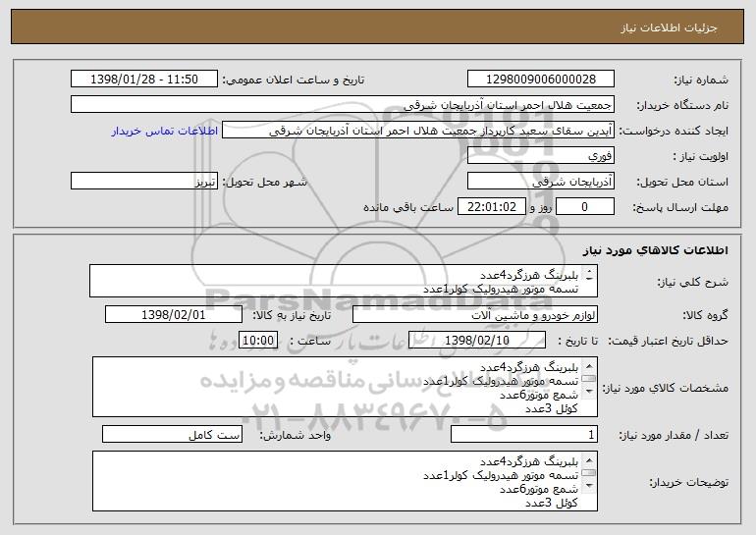Click the delivery province field آذربایجان شرقی
The image size is (756, 535).
tap(540, 182)
